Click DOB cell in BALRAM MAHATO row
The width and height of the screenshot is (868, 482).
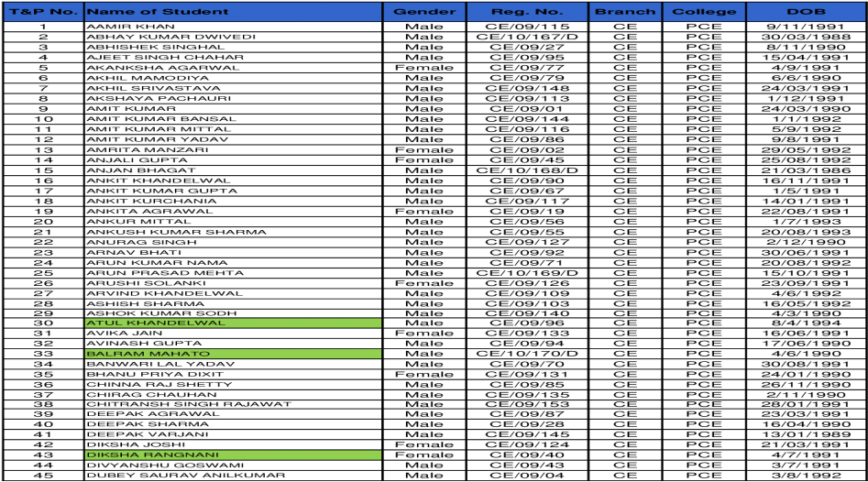(806, 354)
